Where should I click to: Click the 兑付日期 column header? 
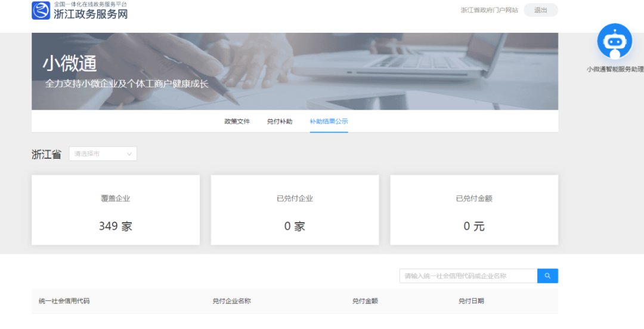tap(471, 301)
